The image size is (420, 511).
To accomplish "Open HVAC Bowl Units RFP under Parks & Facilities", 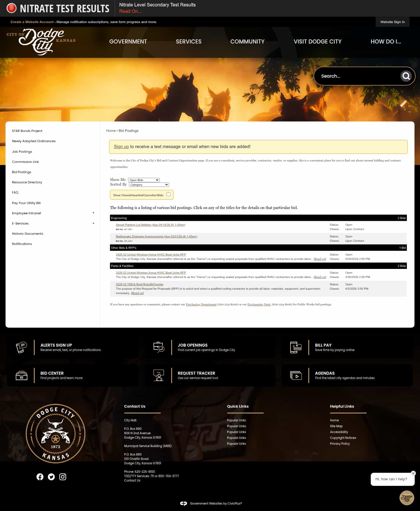I will [151, 273].
